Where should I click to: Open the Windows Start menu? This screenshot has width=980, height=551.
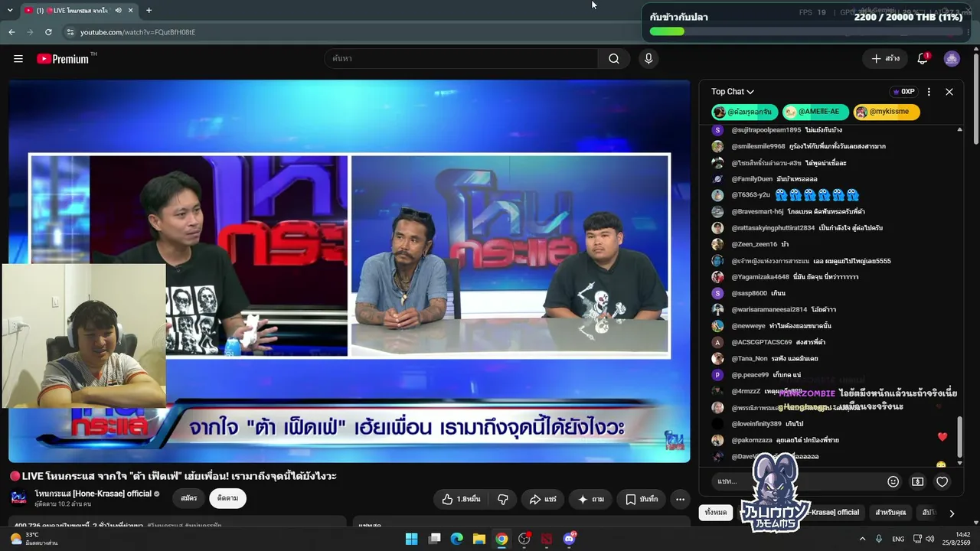tap(411, 539)
